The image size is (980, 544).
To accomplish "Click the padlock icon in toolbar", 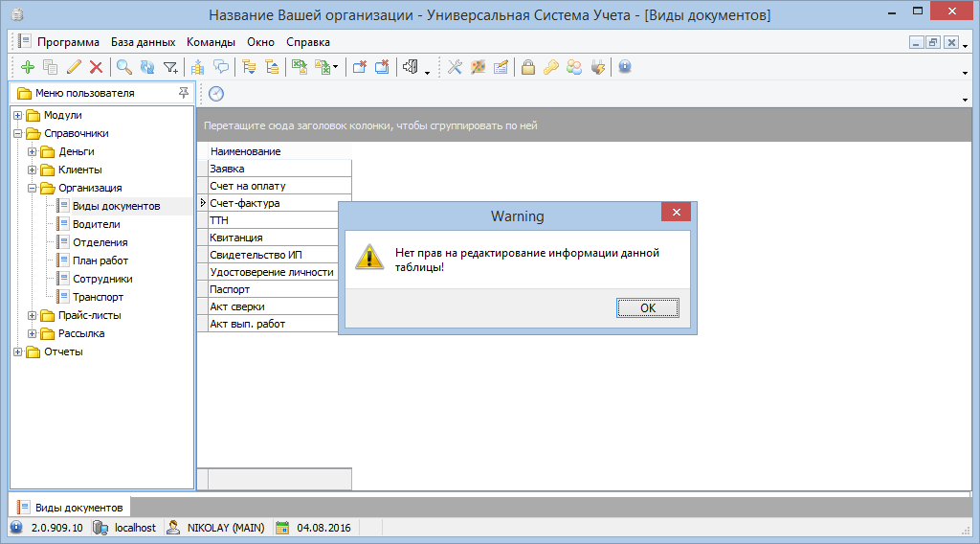I will pyautogui.click(x=527, y=67).
